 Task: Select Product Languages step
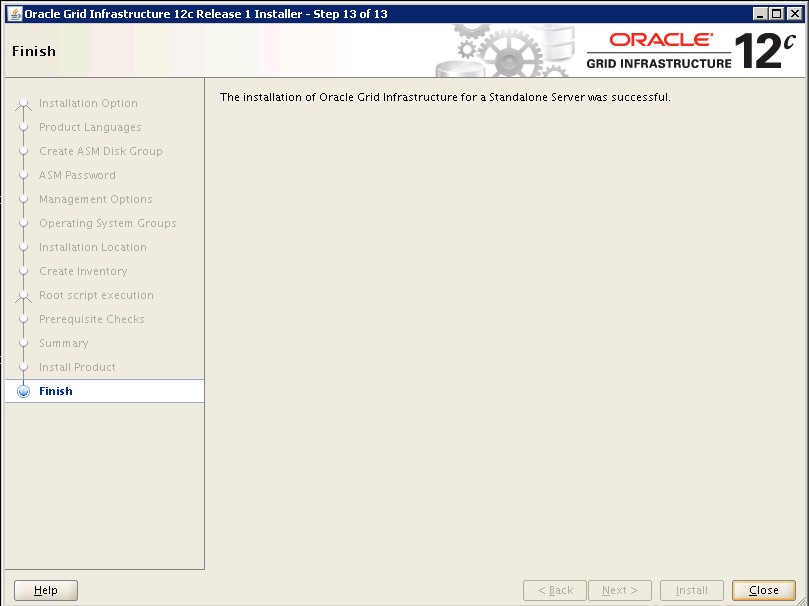[90, 127]
